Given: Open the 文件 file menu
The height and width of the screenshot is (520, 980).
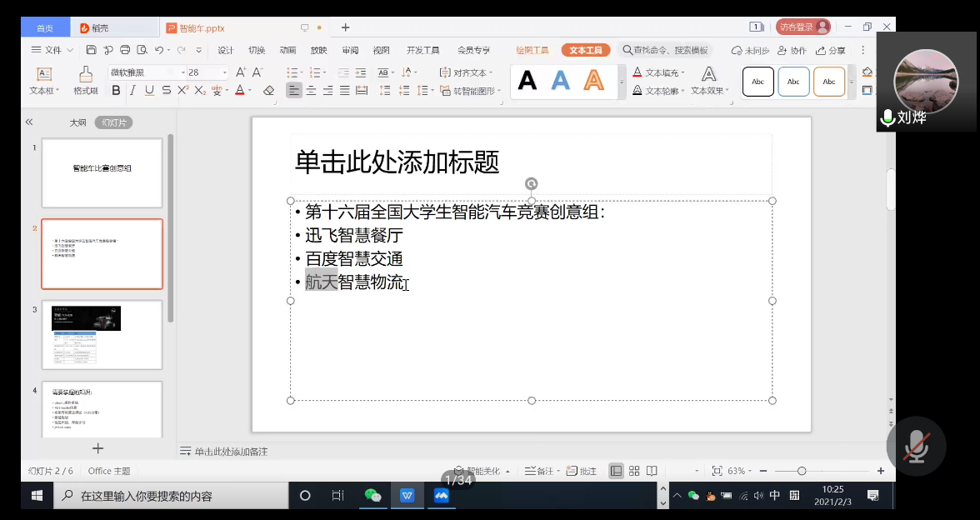Looking at the screenshot, I should pyautogui.click(x=47, y=50).
